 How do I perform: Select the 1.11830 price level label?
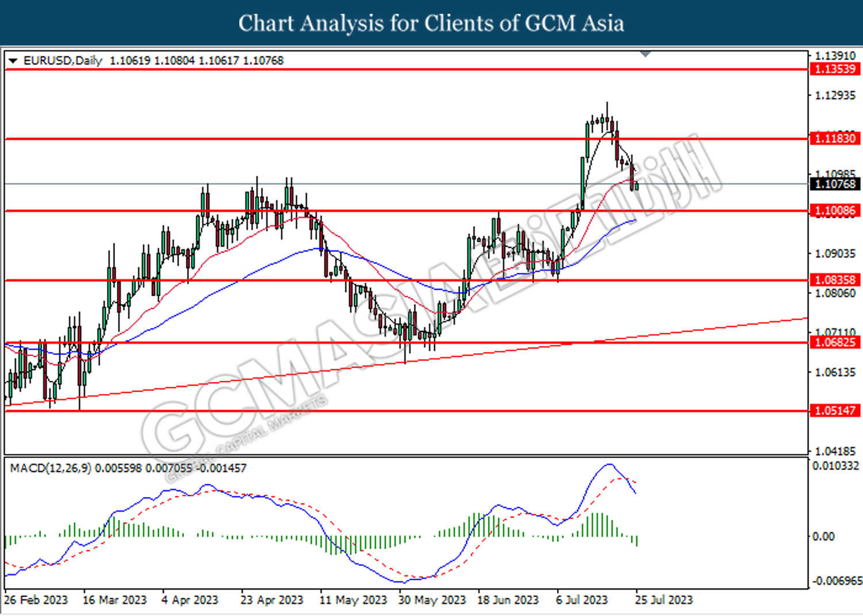835,138
